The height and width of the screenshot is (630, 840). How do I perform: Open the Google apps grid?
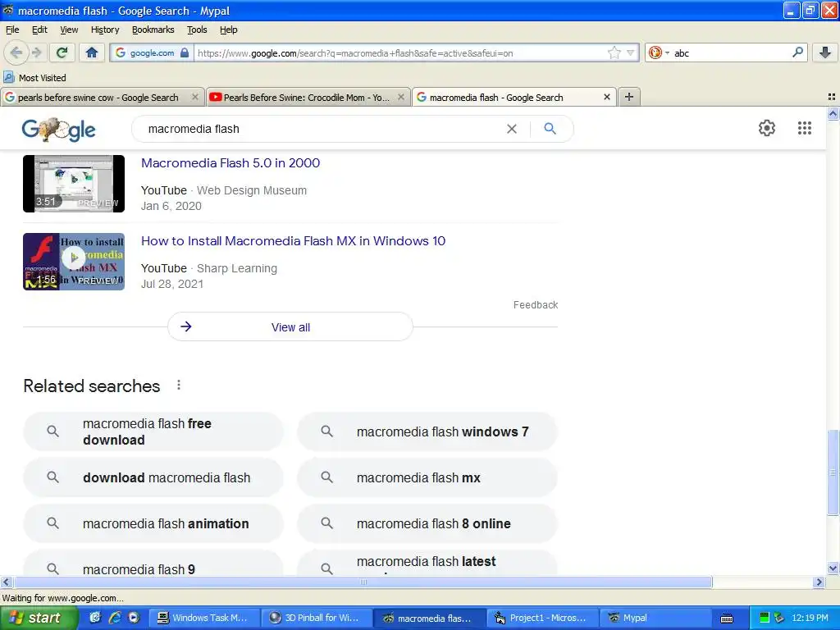point(804,128)
